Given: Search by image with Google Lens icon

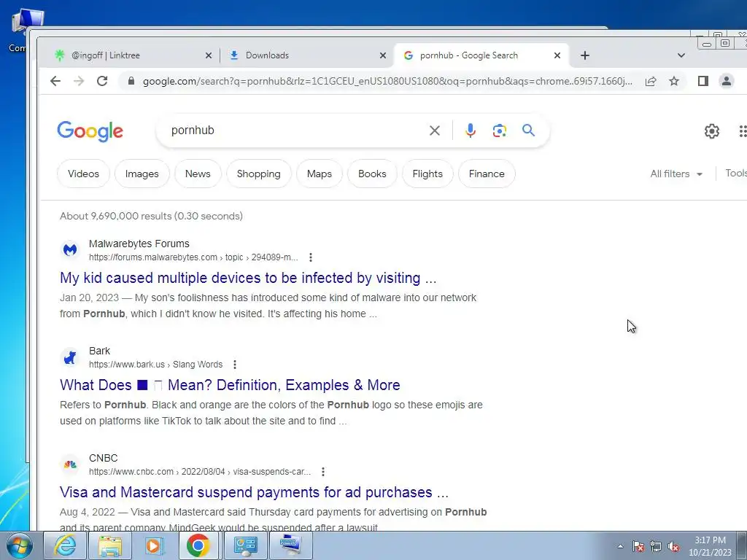Looking at the screenshot, I should pyautogui.click(x=499, y=131).
